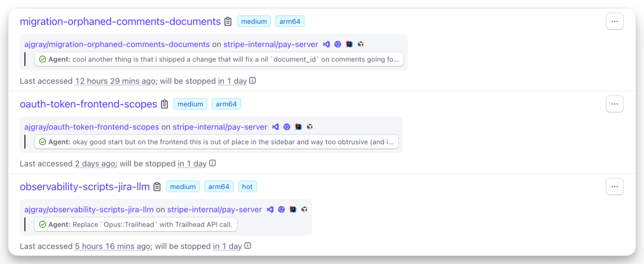Click '2 days ago' last accessed timestamp
644x264 pixels.
click(x=95, y=163)
